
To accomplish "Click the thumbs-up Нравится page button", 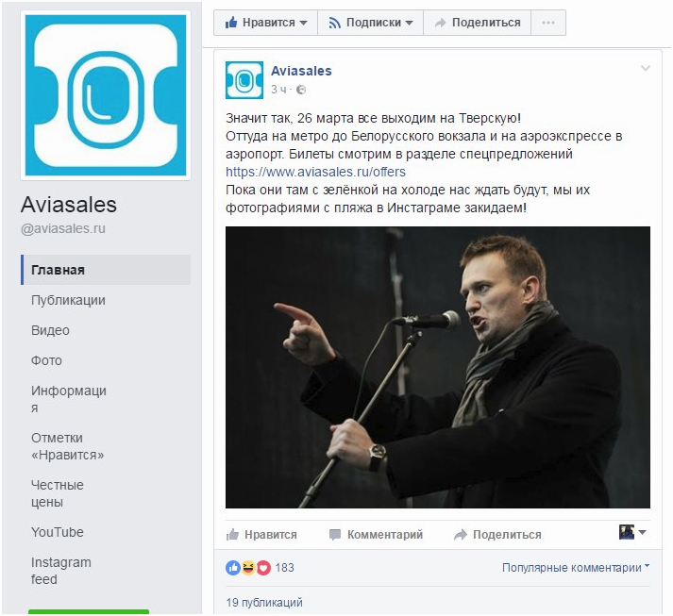I will [265, 23].
